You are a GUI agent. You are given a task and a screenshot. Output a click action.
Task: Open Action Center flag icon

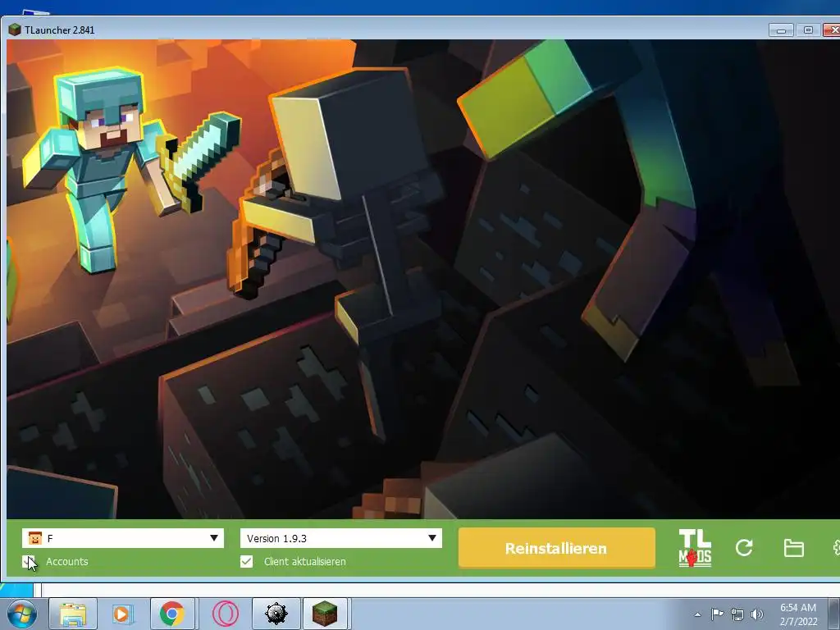pos(717,614)
